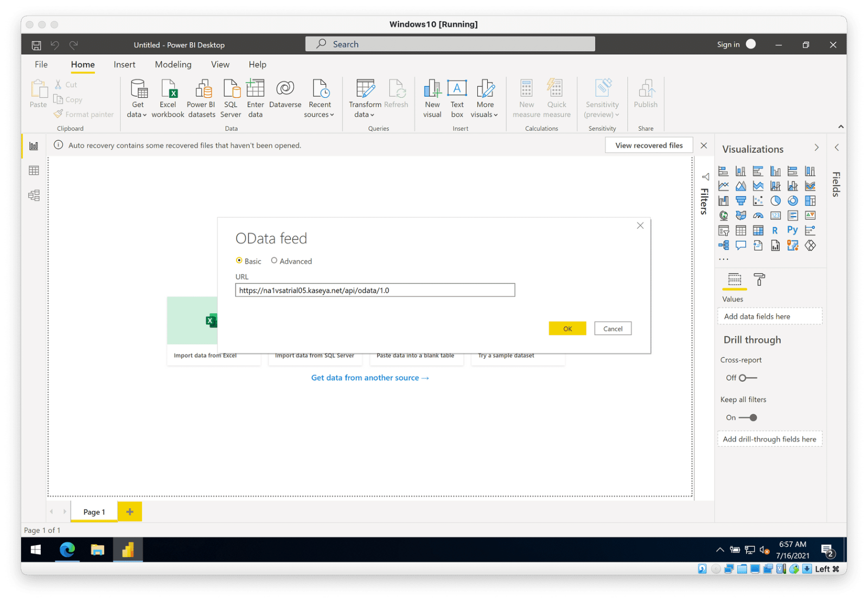Open the Get data dropdown
The image size is (868, 601).
coord(137,98)
